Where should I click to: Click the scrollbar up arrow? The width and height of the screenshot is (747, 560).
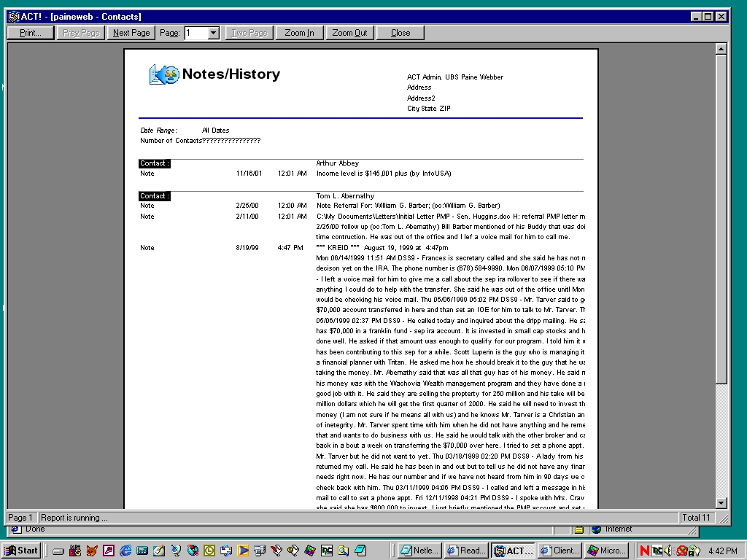721,49
